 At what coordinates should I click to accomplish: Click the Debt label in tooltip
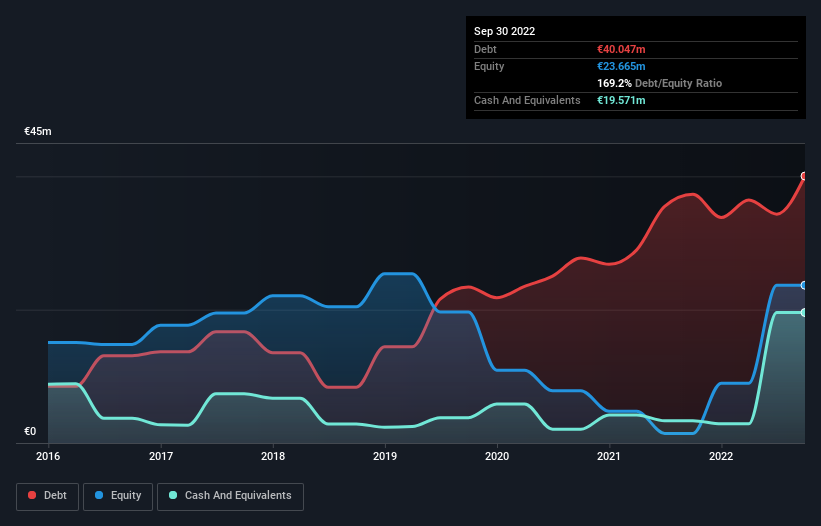coord(485,49)
